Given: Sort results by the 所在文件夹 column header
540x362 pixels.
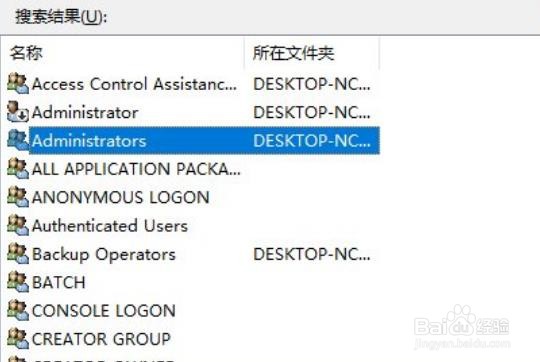Looking at the screenshot, I should coord(312,53).
